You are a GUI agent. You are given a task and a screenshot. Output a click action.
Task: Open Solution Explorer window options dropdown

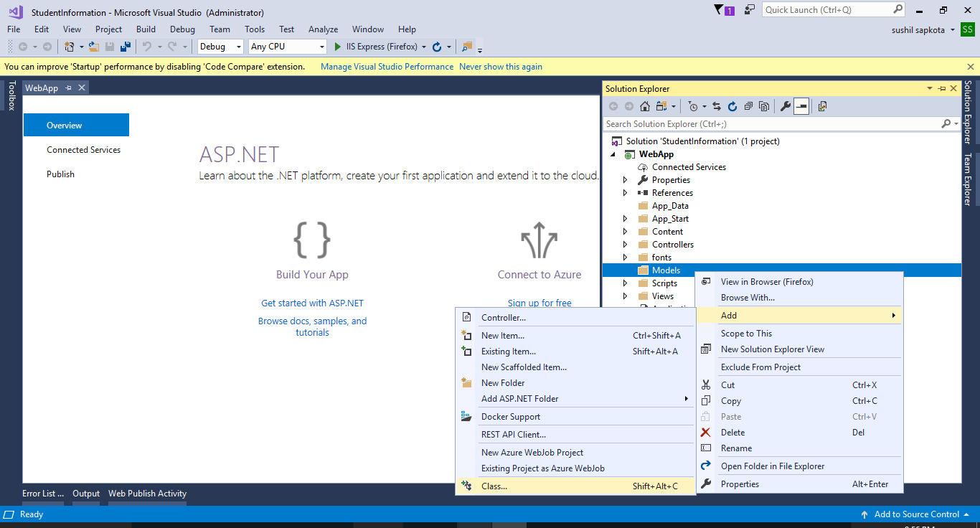[x=931, y=88]
